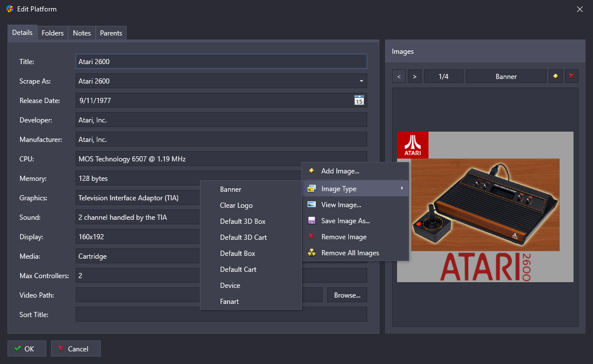Click the green checkmark on OK
The image size is (593, 364).
[17, 348]
